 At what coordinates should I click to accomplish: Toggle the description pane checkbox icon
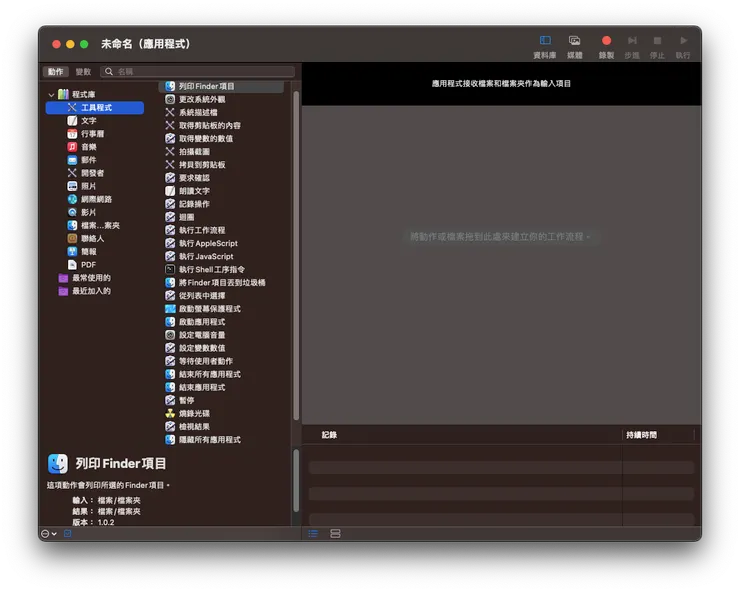tap(67, 534)
